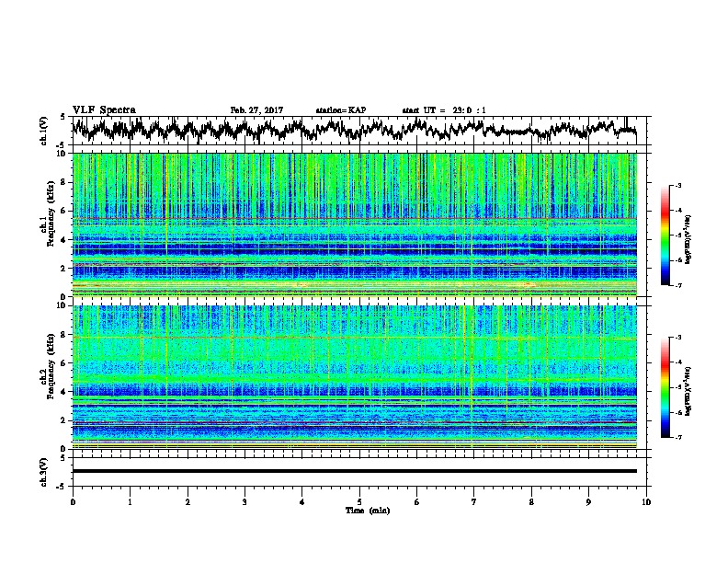This screenshot has width=728, height=563.
Task: Click the "8" kHz tick of ch.1 spectrogram
Action: (x=64, y=182)
